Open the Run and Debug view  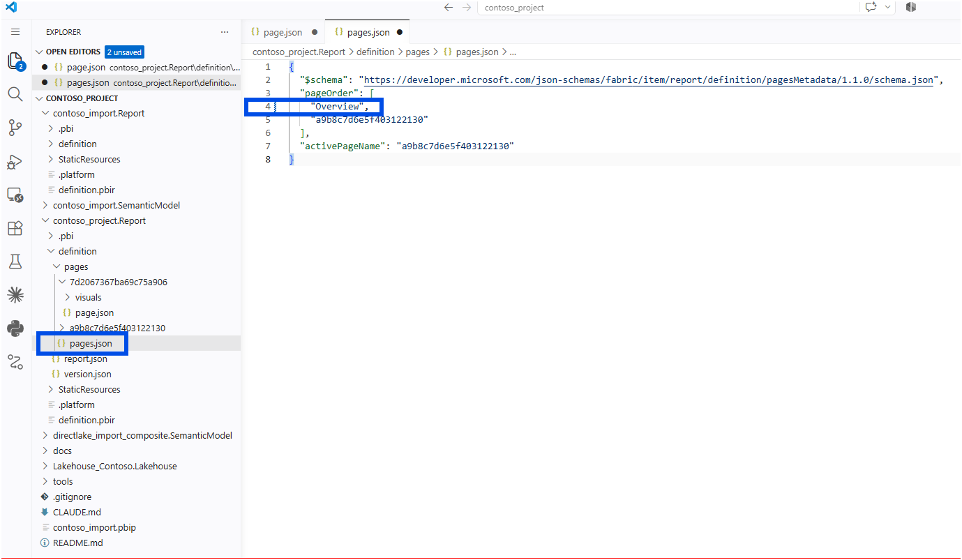15,161
